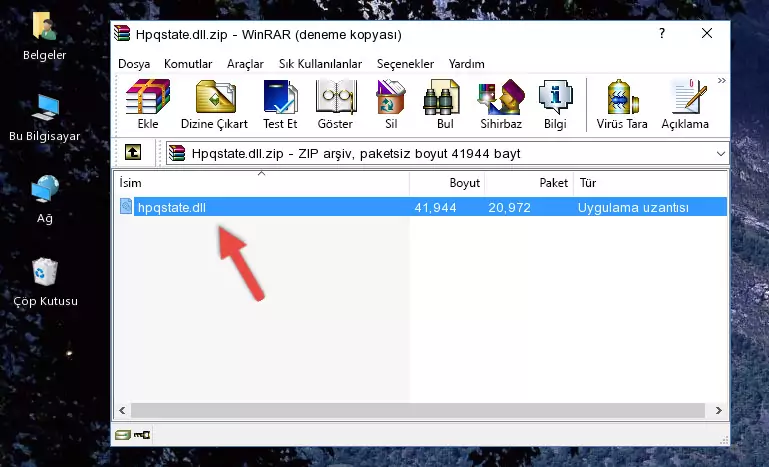The width and height of the screenshot is (769, 467).
Task: Sort by the Boyut column header
Action: (x=447, y=183)
